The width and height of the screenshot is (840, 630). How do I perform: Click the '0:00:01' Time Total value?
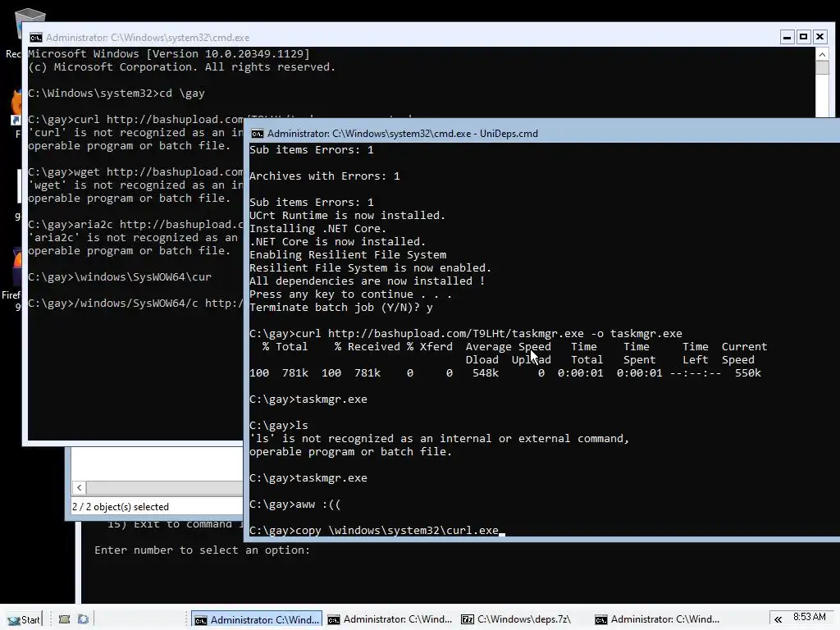point(580,373)
